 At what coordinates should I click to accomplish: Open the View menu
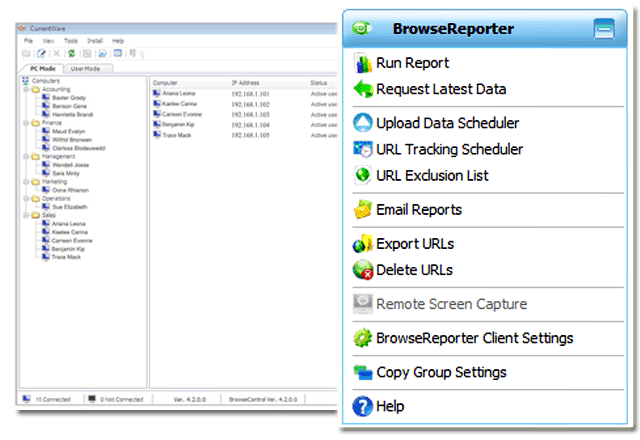tap(48, 41)
